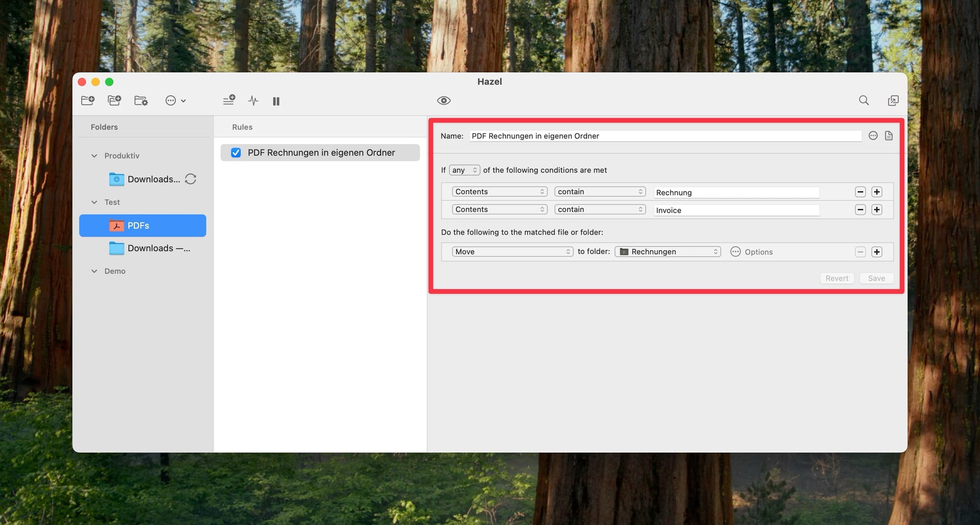Image resolution: width=980 pixels, height=525 pixels.
Task: Click the Save button
Action: coord(876,278)
